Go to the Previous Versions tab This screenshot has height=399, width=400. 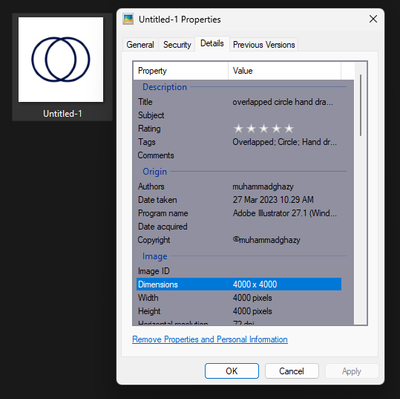(264, 45)
